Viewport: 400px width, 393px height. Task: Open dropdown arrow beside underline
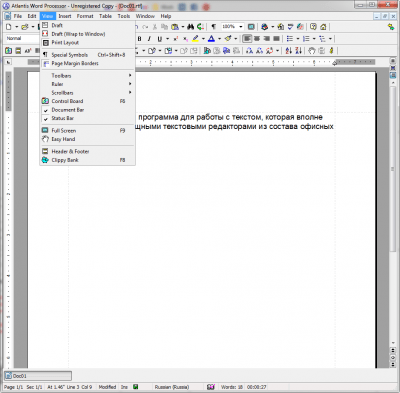click(x=167, y=39)
